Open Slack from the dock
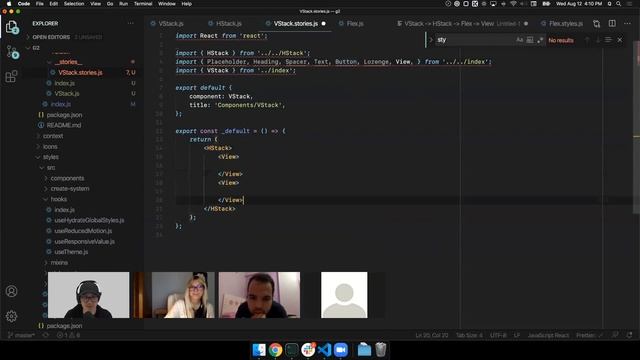The width and height of the screenshot is (640, 360). (x=308, y=350)
